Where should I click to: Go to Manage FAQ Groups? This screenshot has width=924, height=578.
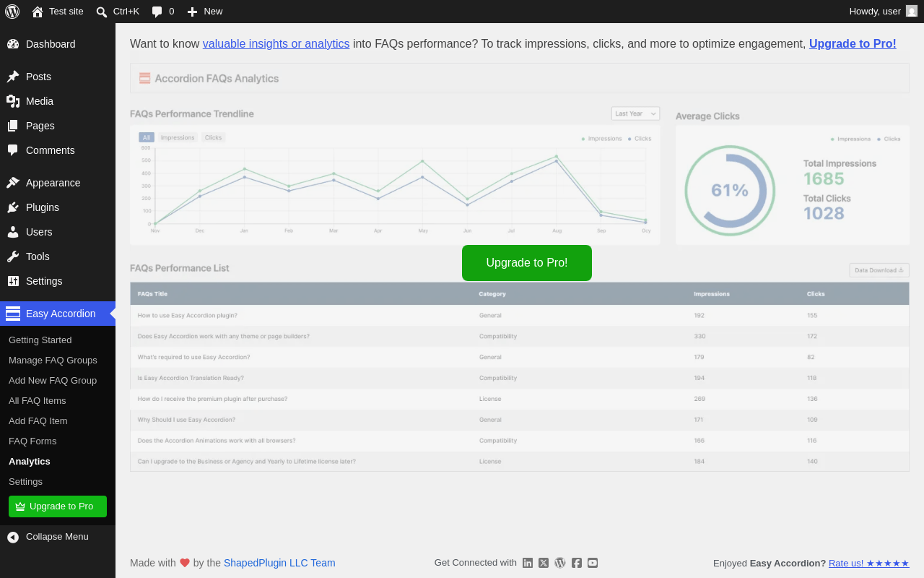pos(53,361)
